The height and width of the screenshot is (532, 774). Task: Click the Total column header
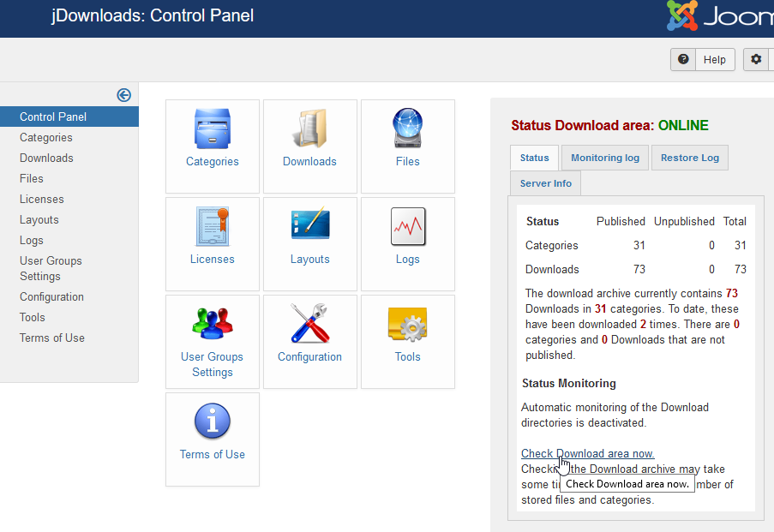[735, 222]
